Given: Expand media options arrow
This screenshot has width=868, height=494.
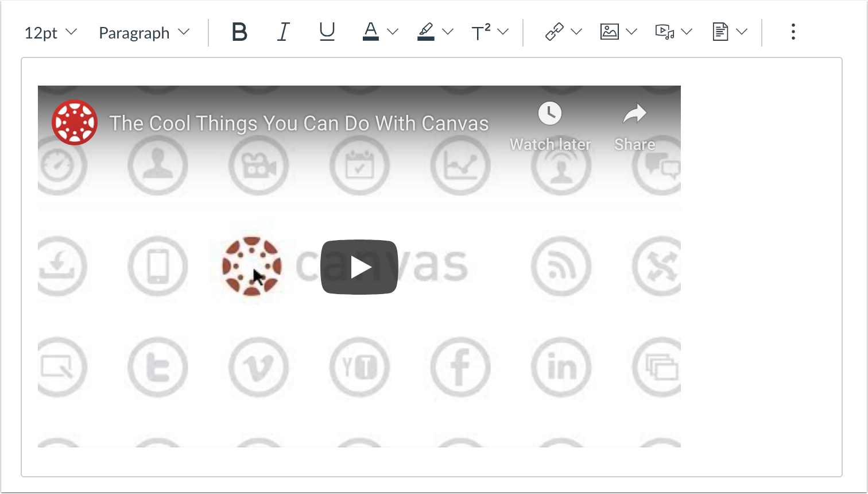Looking at the screenshot, I should click(x=687, y=32).
